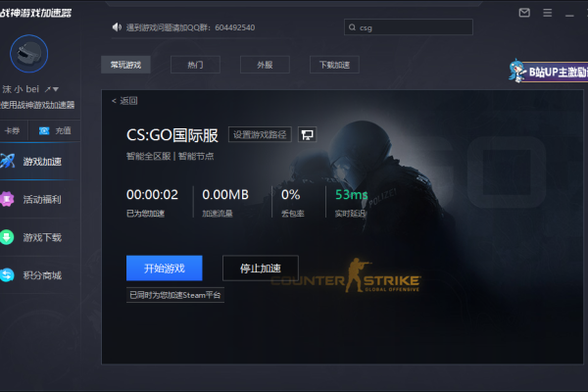Click the blue points-mall exchange icon
Screen dimensions: 588x392
(x=7, y=275)
